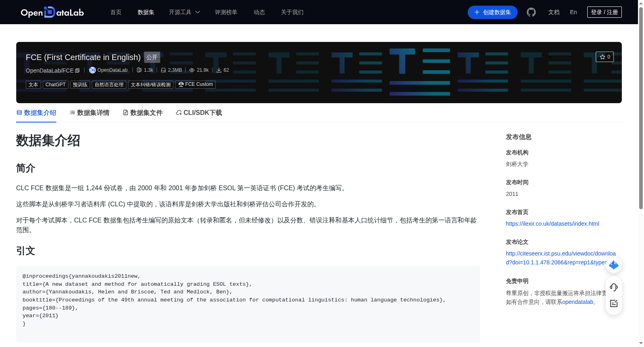The height and width of the screenshot is (347, 644).
Task: Click the 2.3MB size stat
Action: (x=171, y=70)
